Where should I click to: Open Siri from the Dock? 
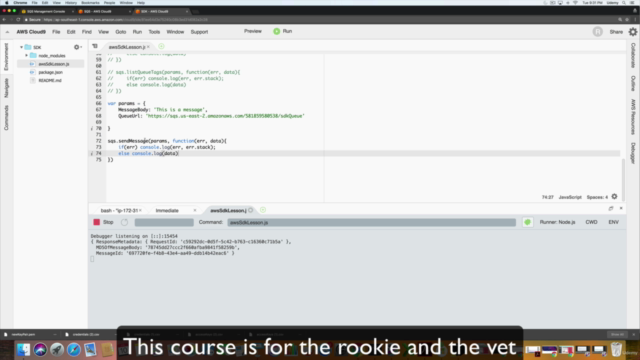40,350
